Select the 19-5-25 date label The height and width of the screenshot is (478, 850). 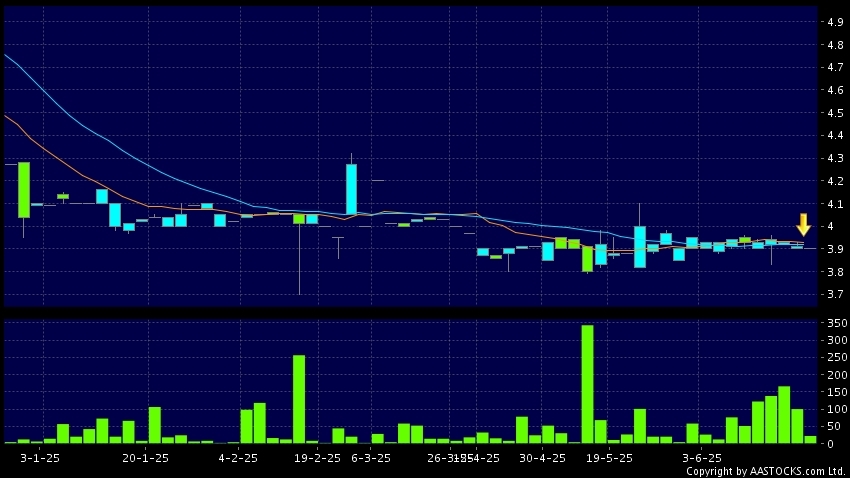pos(609,458)
